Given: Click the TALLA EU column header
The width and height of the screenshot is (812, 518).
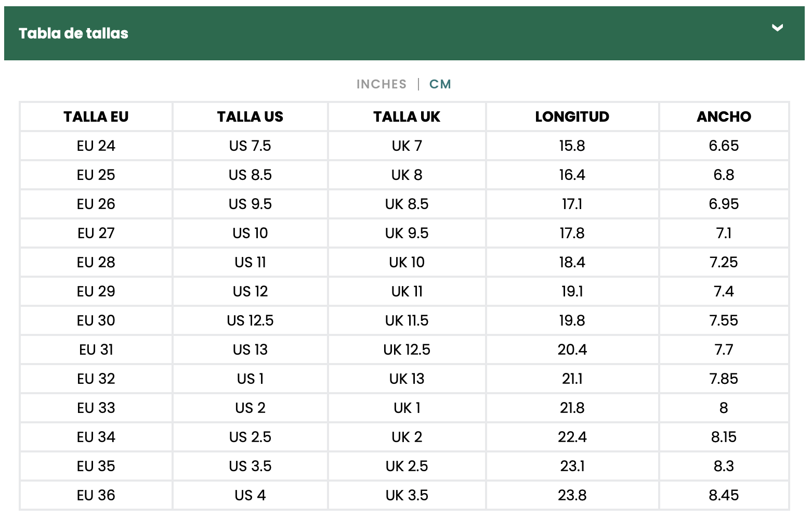Looking at the screenshot, I should 96,116.
